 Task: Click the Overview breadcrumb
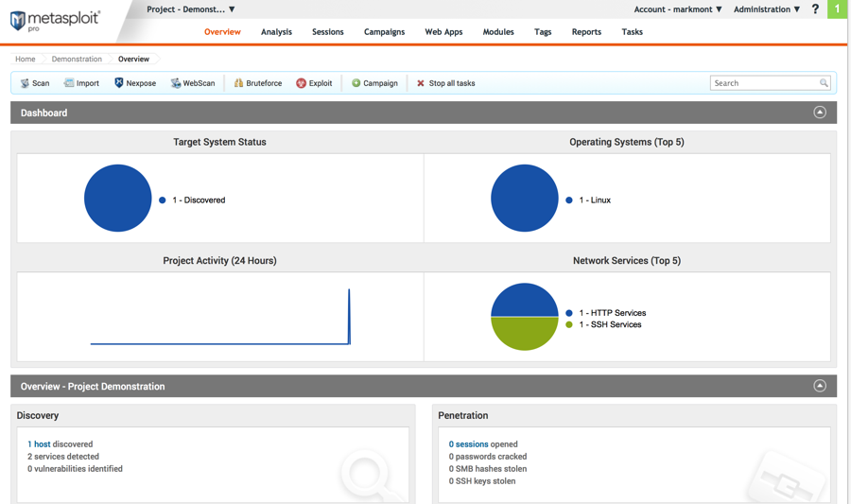click(x=133, y=59)
